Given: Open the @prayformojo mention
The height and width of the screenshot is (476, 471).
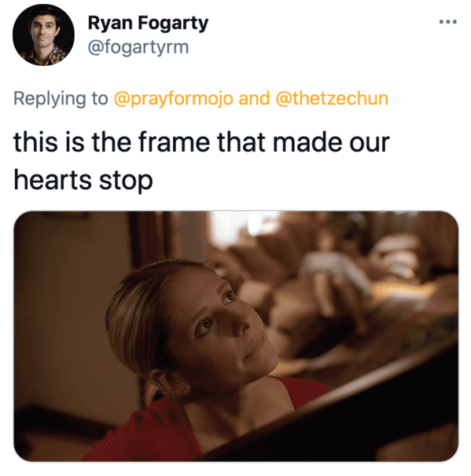Looking at the screenshot, I should (x=174, y=99).
